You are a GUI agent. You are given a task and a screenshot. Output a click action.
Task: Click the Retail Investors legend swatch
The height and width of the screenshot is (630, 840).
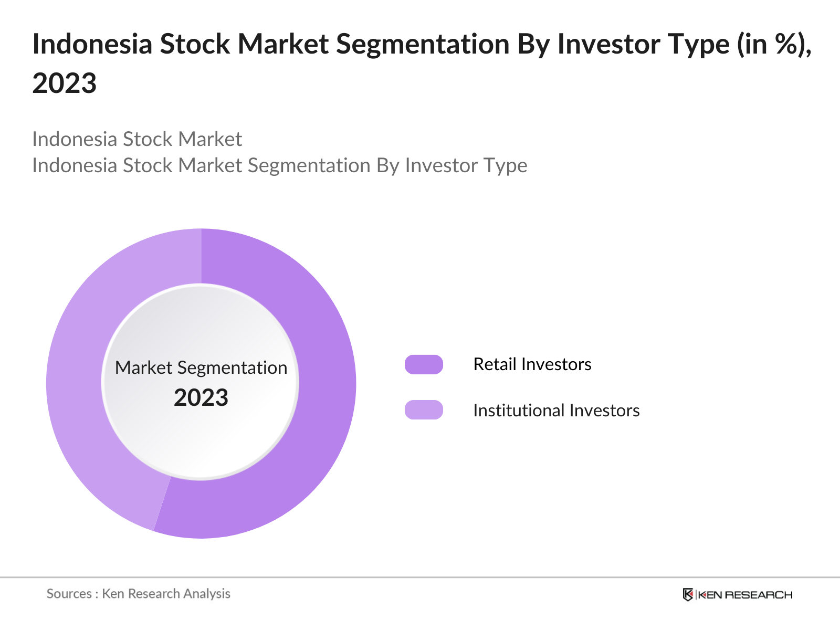pos(424,364)
